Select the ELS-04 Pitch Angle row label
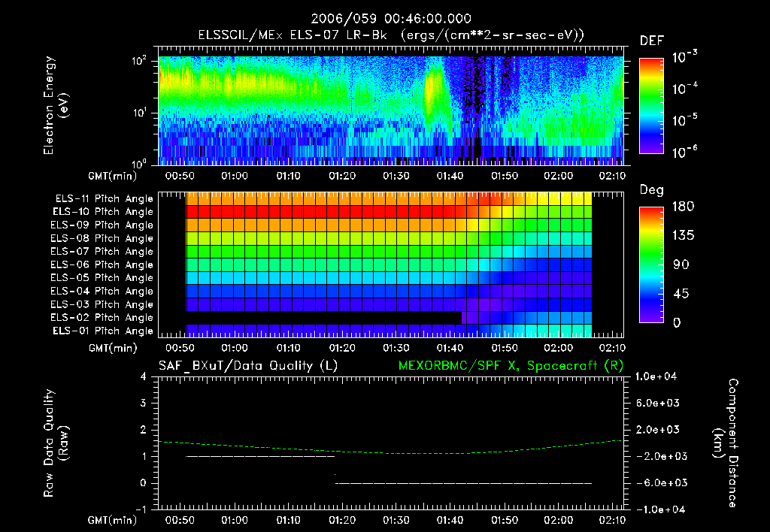The image size is (770, 532). pos(102,291)
